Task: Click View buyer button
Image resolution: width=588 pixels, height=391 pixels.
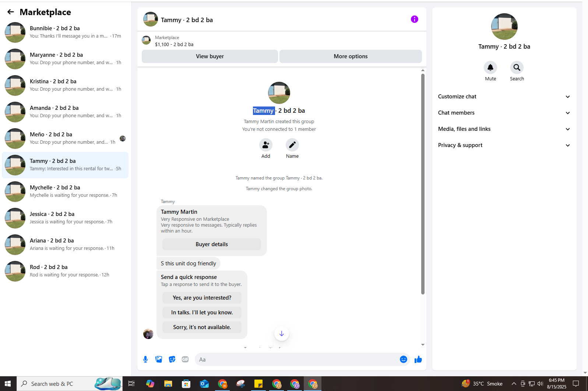Action: pyautogui.click(x=210, y=56)
